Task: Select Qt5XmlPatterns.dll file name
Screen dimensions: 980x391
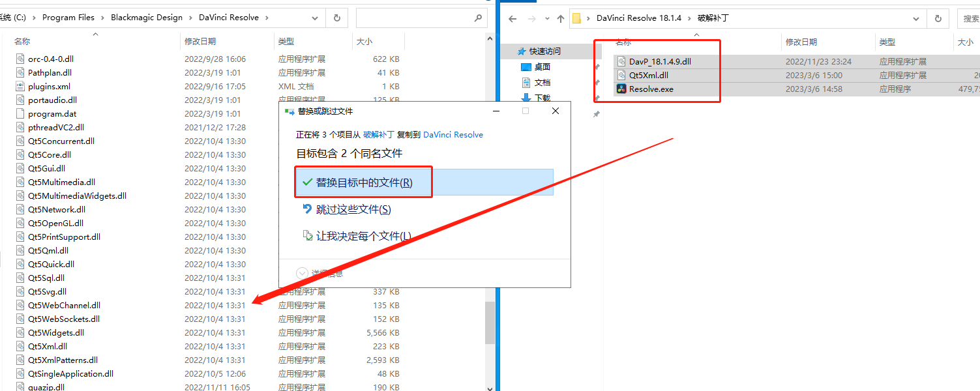Action: pyautogui.click(x=63, y=360)
